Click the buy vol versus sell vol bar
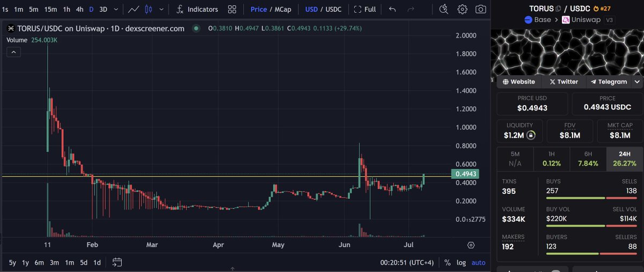The height and width of the screenshot is (272, 644). pyautogui.click(x=591, y=226)
